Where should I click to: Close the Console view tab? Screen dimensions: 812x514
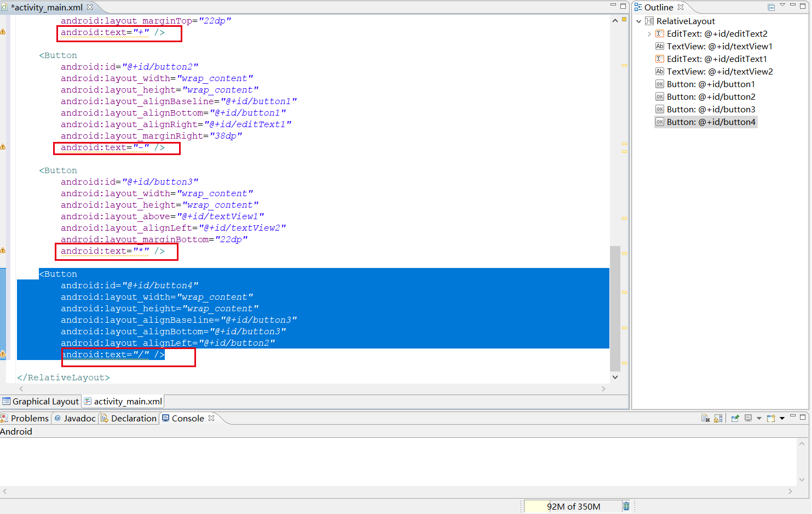coord(211,418)
